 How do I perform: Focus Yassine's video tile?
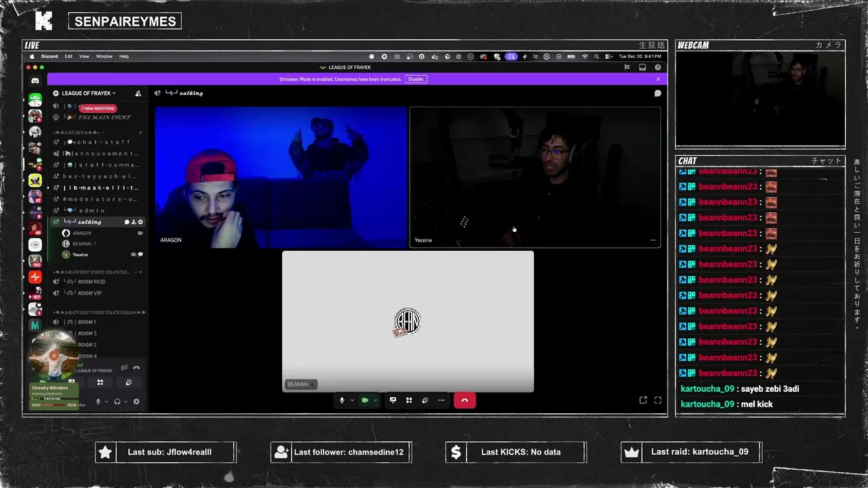pos(535,177)
